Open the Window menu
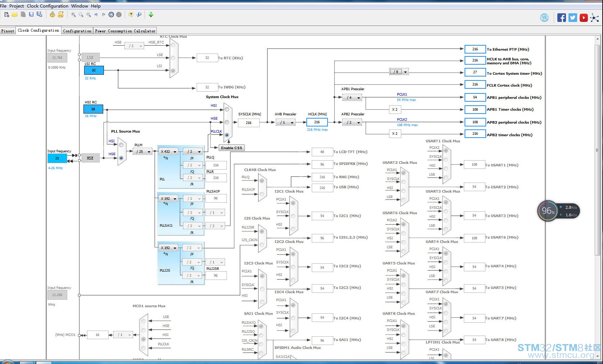 coord(79,6)
